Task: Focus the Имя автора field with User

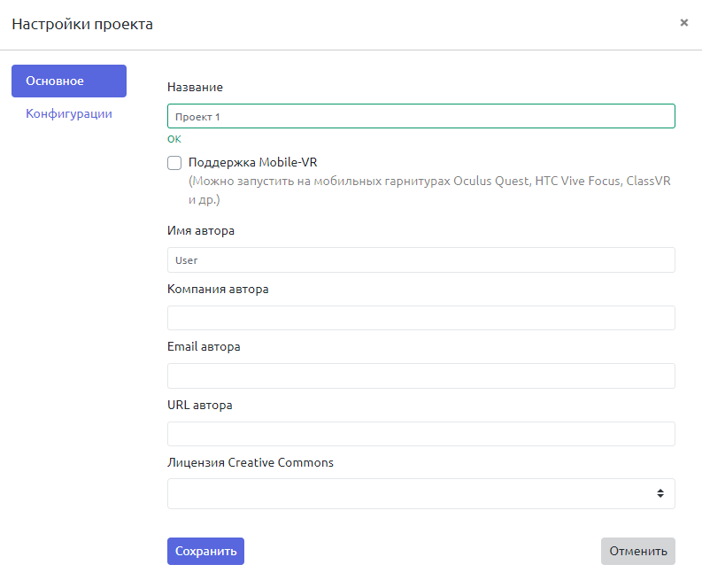Action: pos(420,260)
